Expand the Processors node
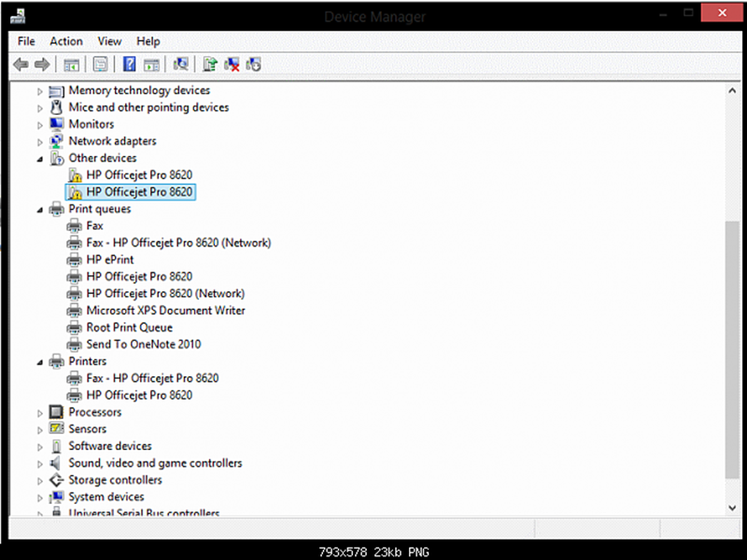 [x=40, y=413]
